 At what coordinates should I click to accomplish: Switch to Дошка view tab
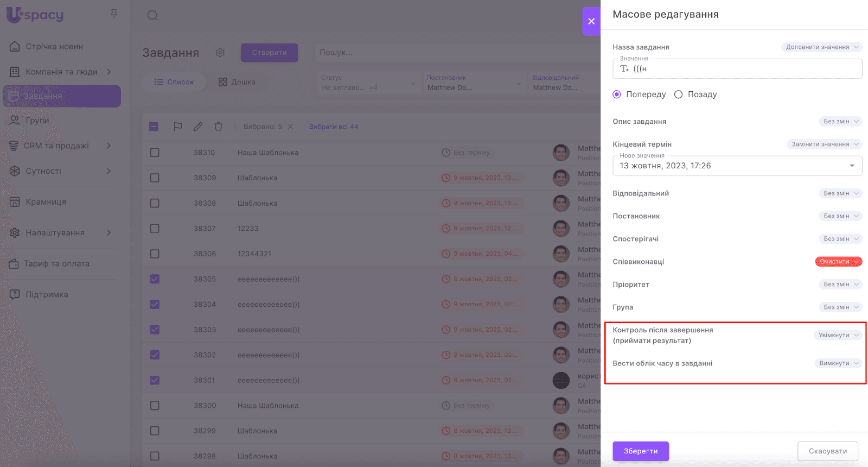coord(237,82)
